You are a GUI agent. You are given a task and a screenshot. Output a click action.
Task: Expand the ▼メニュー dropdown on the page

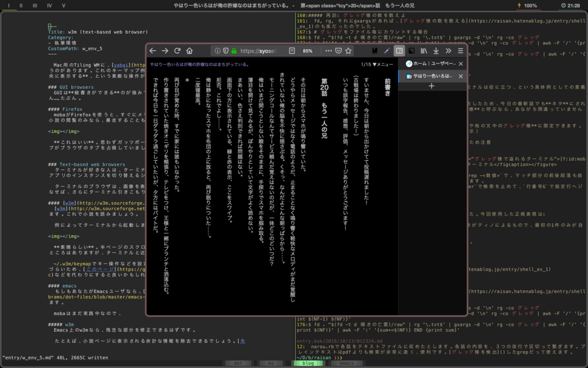[x=383, y=65]
